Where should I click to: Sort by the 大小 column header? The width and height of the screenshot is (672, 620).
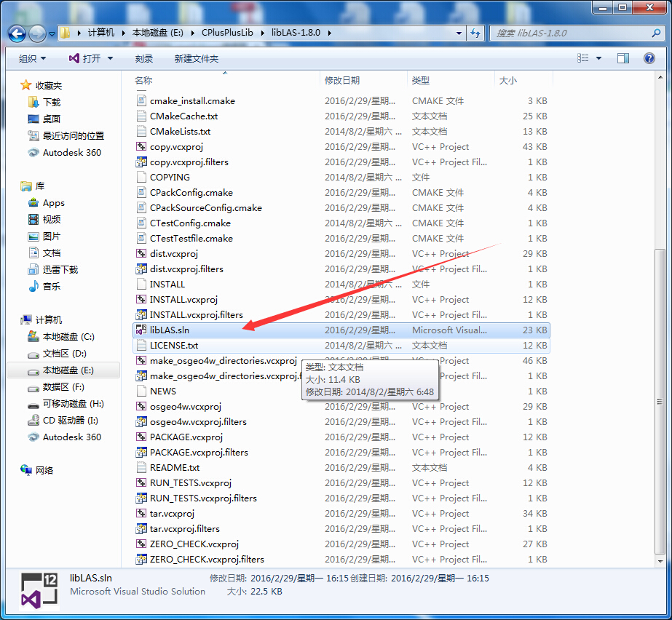(x=508, y=80)
